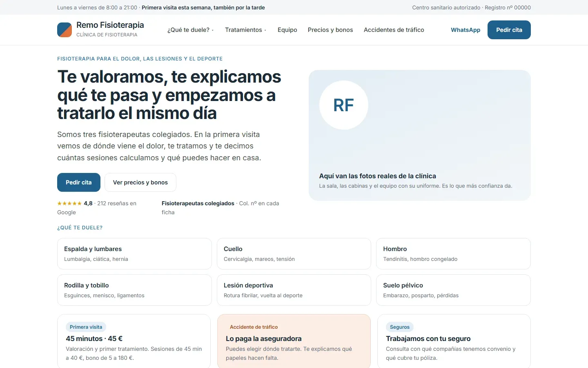This screenshot has width=588, height=368.
Task: Click the main hero headline text
Action: click(169, 95)
